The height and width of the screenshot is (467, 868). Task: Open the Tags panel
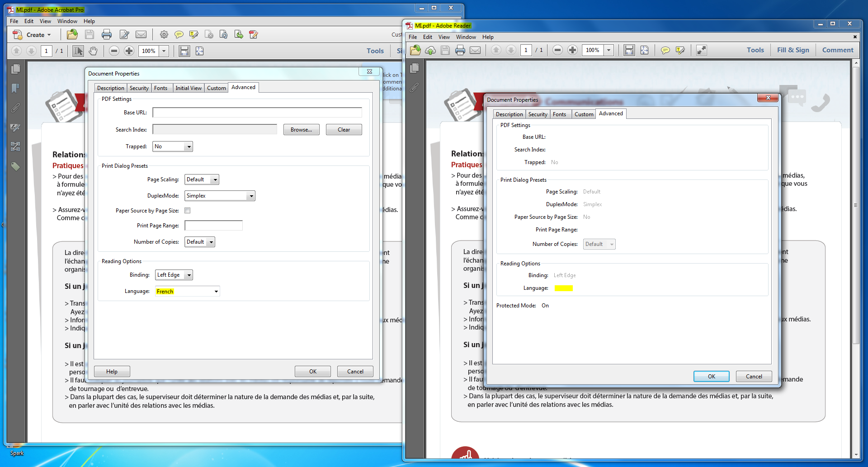click(16, 166)
